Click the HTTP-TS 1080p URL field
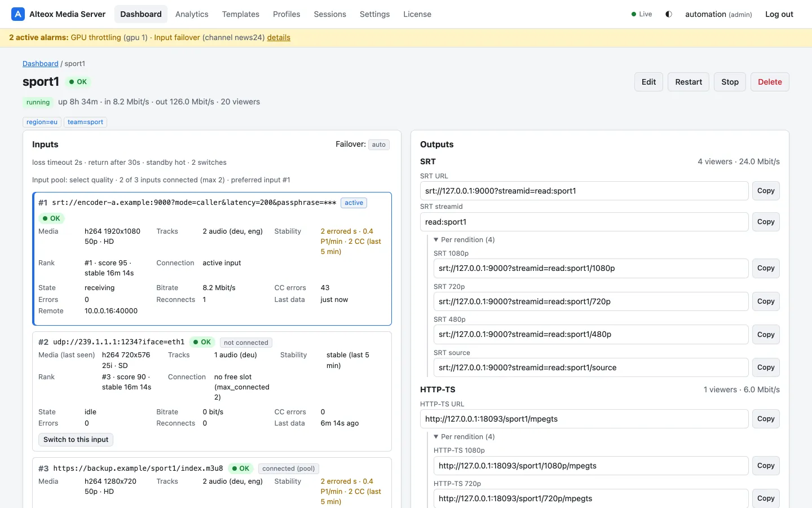Viewport: 812px width, 508px height. 591,466
